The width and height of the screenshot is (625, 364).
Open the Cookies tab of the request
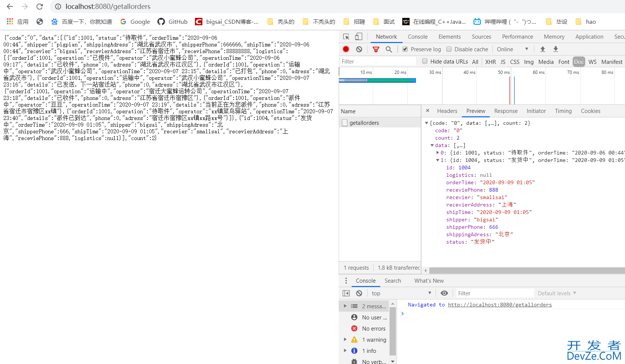[x=590, y=111]
